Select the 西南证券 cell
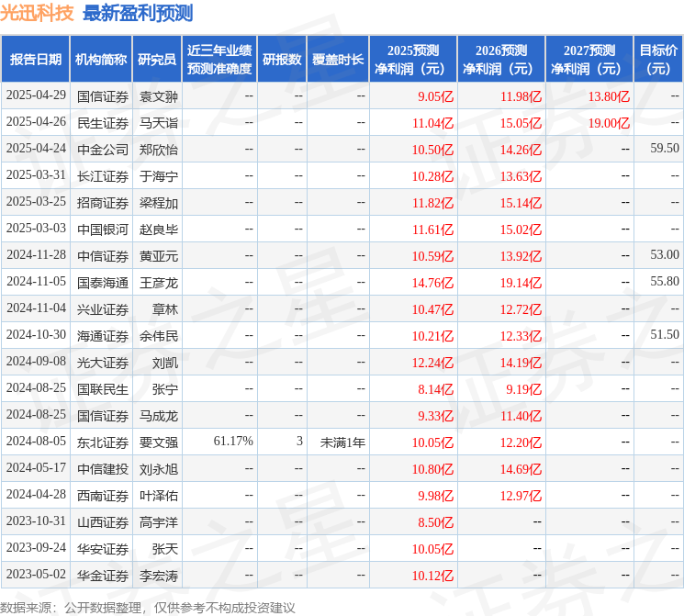The height and width of the screenshot is (616, 684). point(103,496)
